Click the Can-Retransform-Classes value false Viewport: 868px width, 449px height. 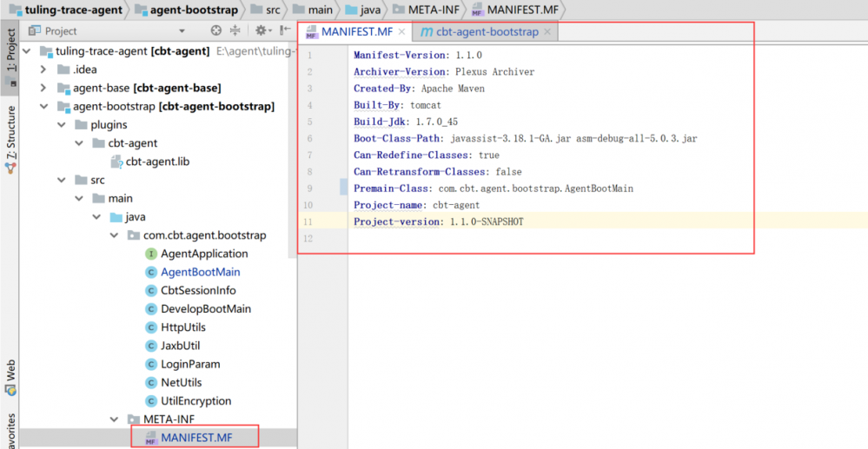[508, 172]
